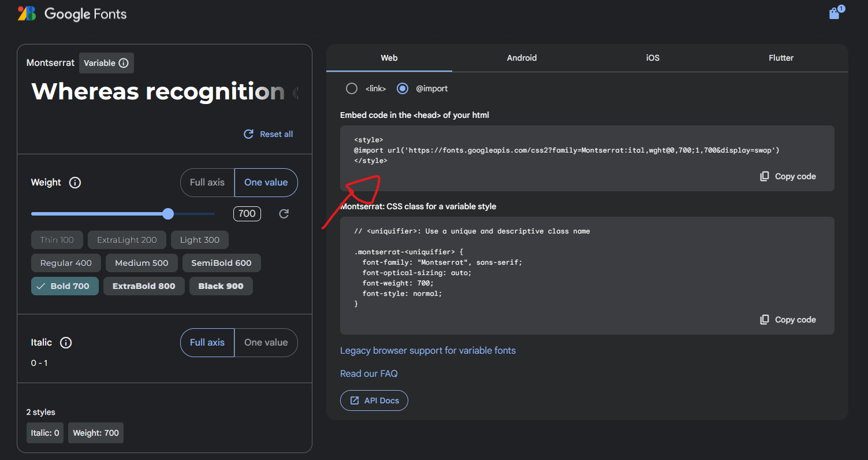Select the @import radio option
868x460 pixels.
click(403, 88)
